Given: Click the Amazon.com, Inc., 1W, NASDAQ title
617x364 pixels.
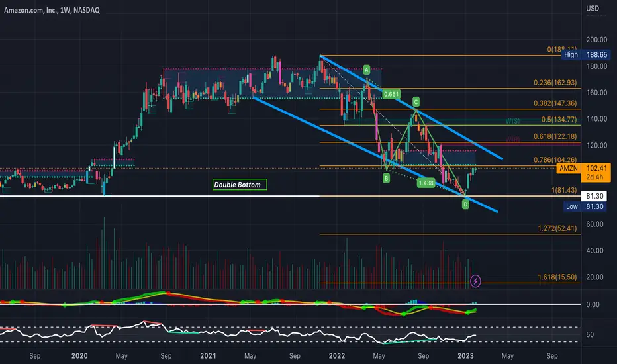Looking at the screenshot, I should [52, 10].
